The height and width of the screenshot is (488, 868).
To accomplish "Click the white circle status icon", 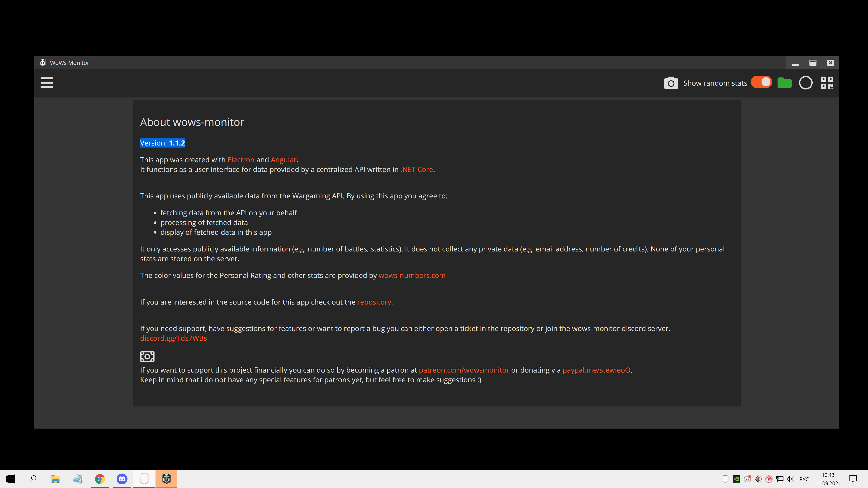I will pyautogui.click(x=806, y=83).
